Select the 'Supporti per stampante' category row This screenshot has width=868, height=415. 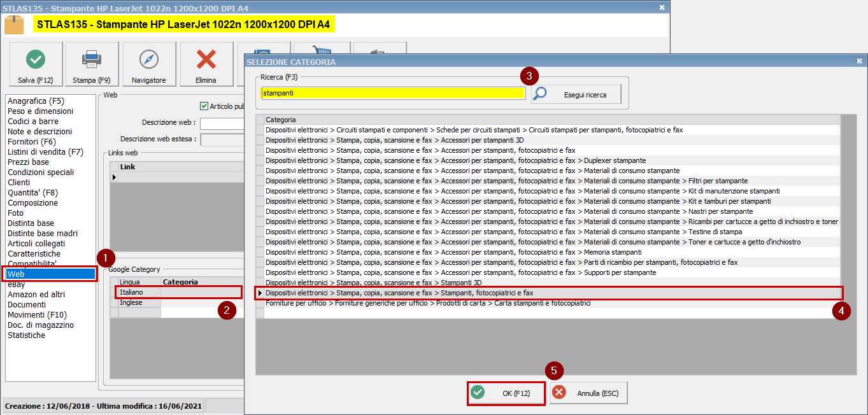click(x=552, y=272)
